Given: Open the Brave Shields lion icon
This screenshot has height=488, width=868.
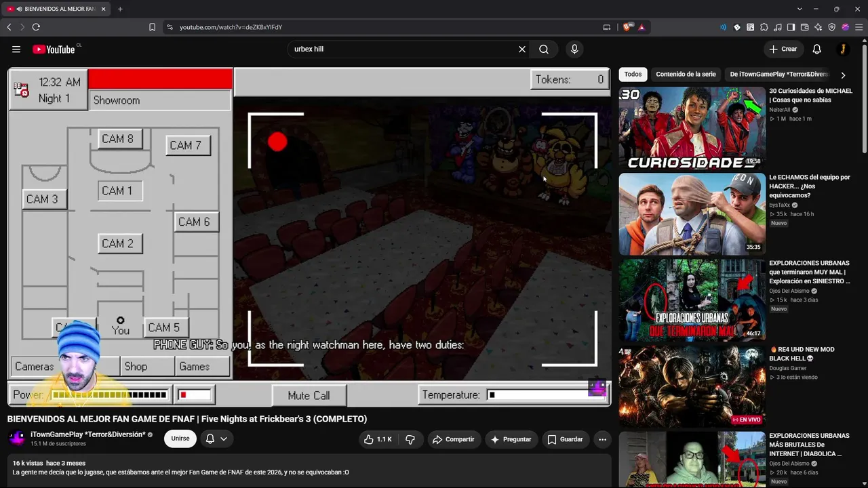Looking at the screenshot, I should [627, 27].
